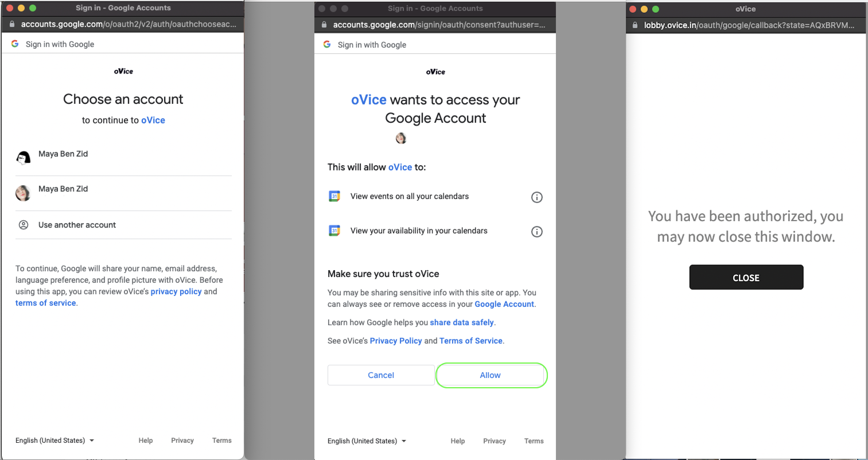This screenshot has width=868, height=460.
Task: Close account chooser window with red button
Action: point(10,8)
